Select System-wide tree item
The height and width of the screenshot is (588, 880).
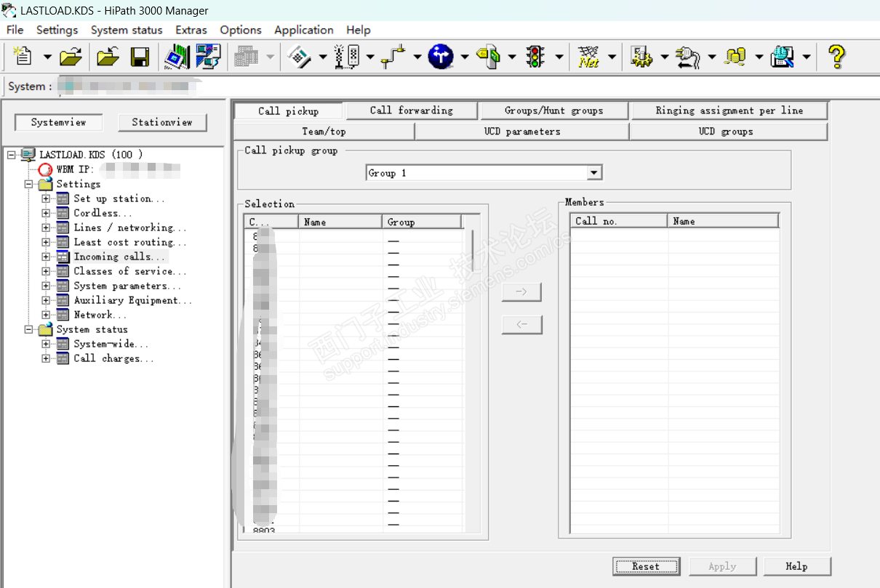pos(111,344)
